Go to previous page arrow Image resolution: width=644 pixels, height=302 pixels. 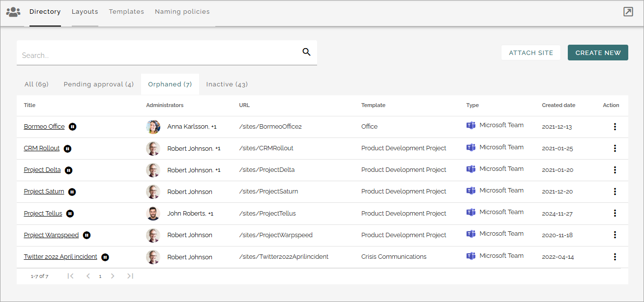[x=88, y=276]
